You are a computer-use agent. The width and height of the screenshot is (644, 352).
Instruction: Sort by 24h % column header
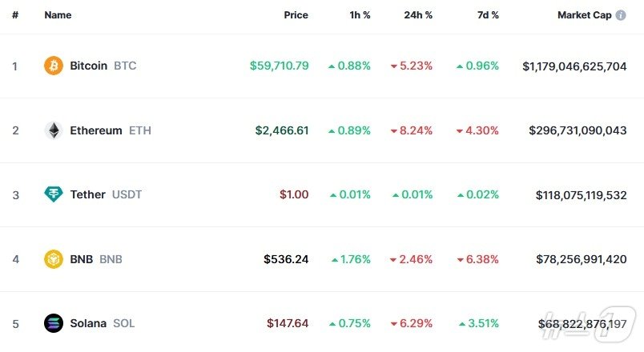417,15
